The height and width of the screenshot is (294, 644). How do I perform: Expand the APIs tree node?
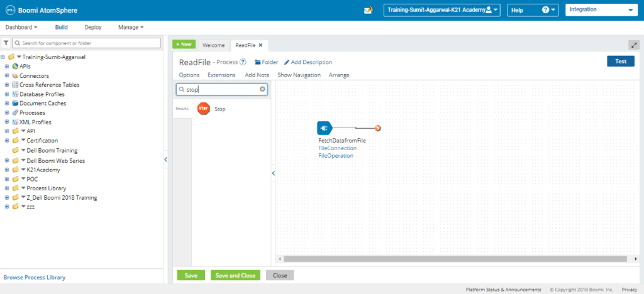click(x=6, y=67)
